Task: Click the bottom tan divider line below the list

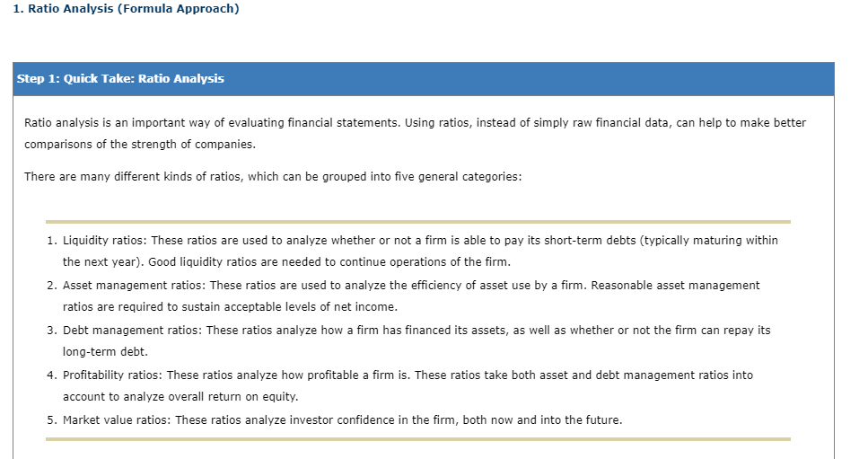Action: (x=417, y=439)
